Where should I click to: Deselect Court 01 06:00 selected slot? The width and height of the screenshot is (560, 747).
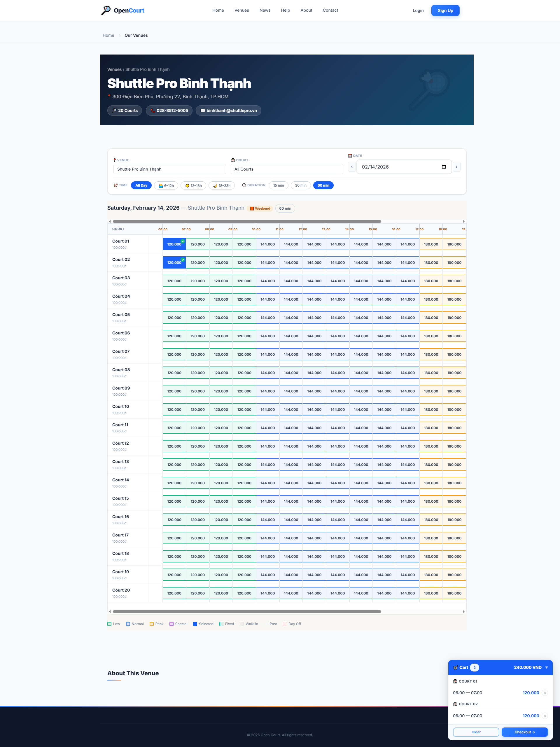174,244
